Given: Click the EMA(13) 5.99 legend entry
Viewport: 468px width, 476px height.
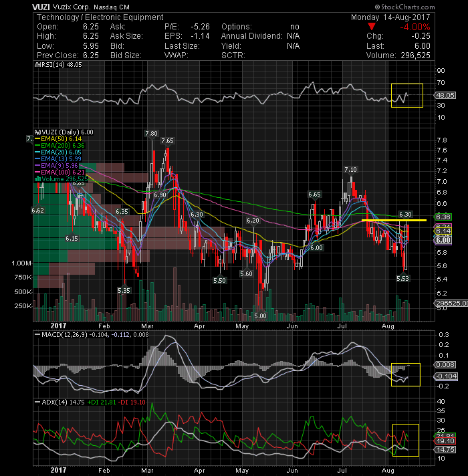Looking at the screenshot, I should click(61, 158).
